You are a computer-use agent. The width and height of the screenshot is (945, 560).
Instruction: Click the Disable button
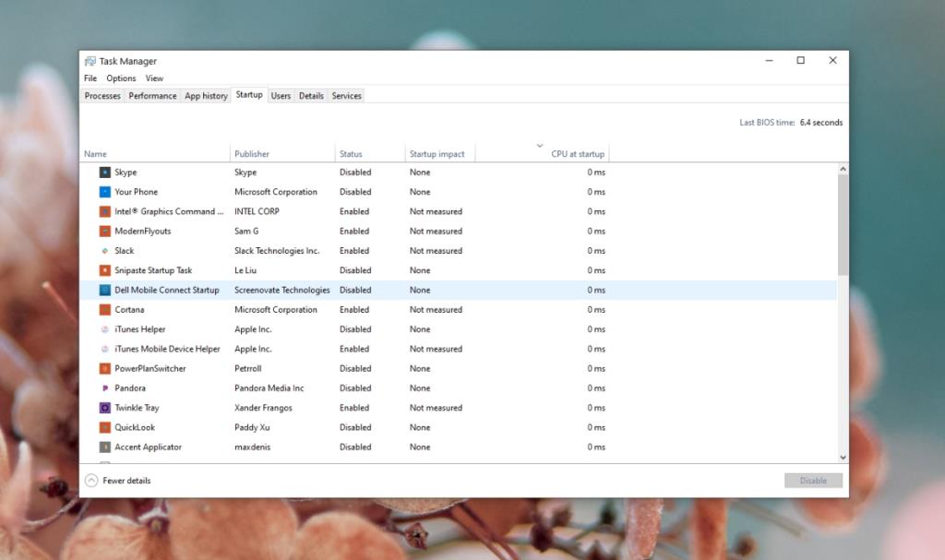pos(813,480)
